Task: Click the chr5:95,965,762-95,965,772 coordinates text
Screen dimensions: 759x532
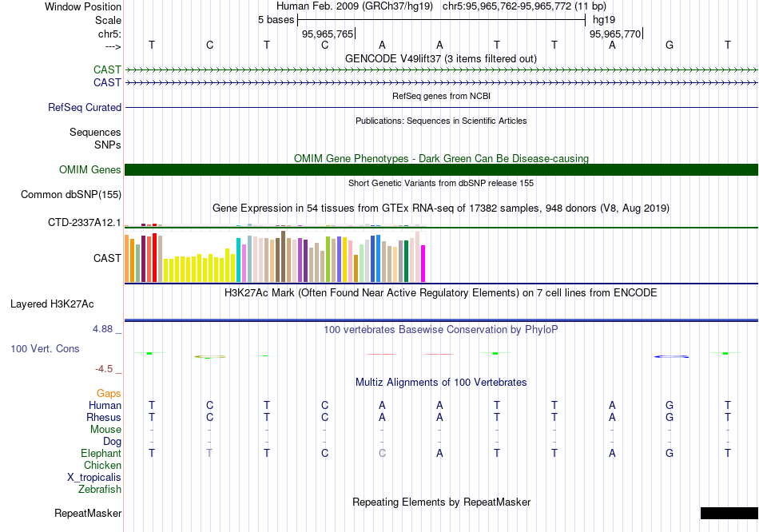Action: point(524,6)
